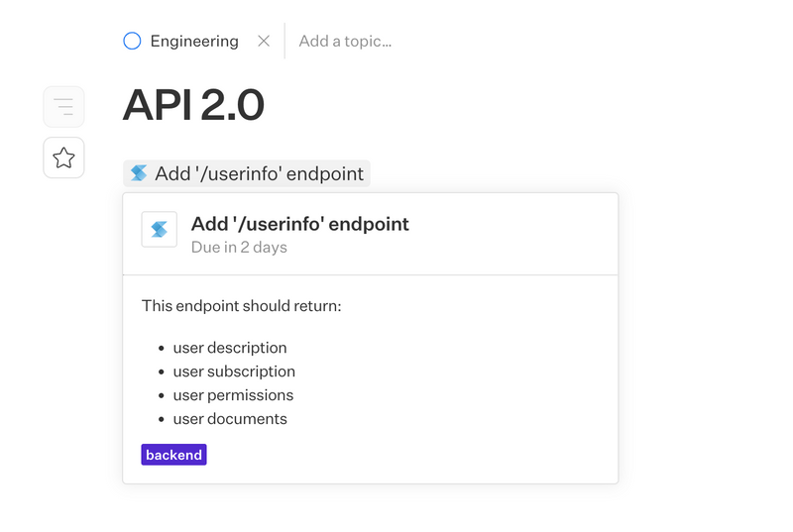Click the task icon in preview card header

point(160,229)
